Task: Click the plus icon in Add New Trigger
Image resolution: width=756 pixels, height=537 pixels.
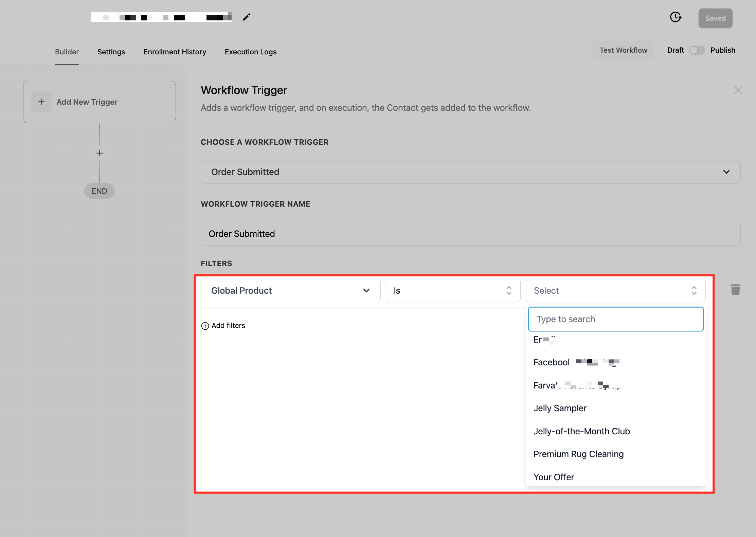Action: [x=41, y=102]
